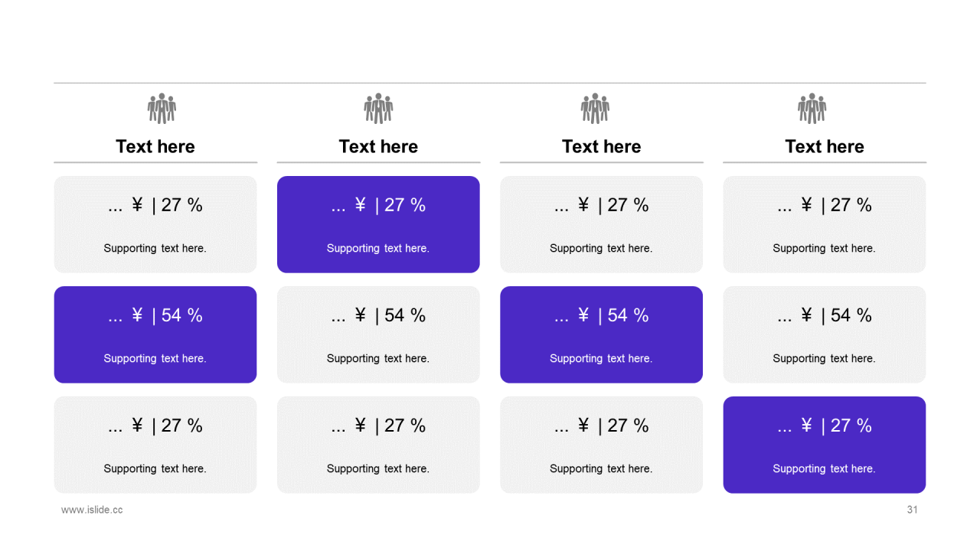Click the purple 54 % card in third column
Viewport: 980px width, 551px height.
(x=602, y=334)
